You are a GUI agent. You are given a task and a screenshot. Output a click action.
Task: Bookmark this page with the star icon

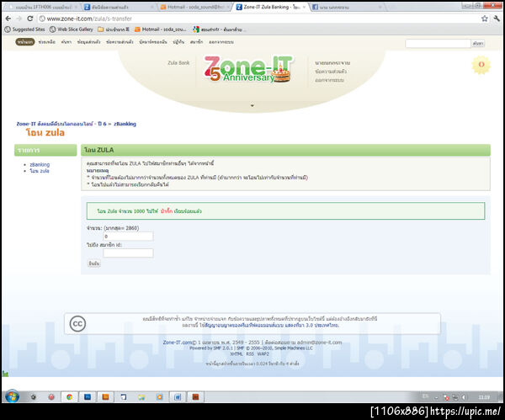485,19
